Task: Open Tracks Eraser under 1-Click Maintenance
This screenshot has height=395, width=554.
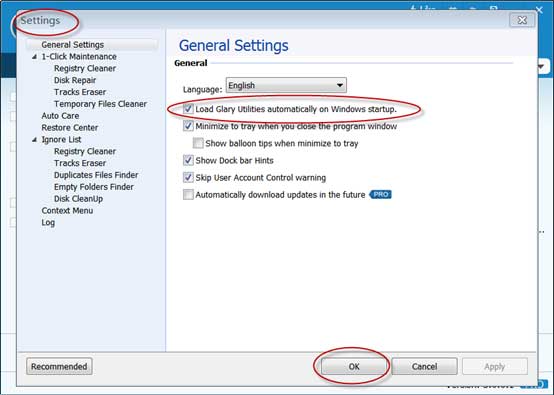Action: tap(80, 92)
